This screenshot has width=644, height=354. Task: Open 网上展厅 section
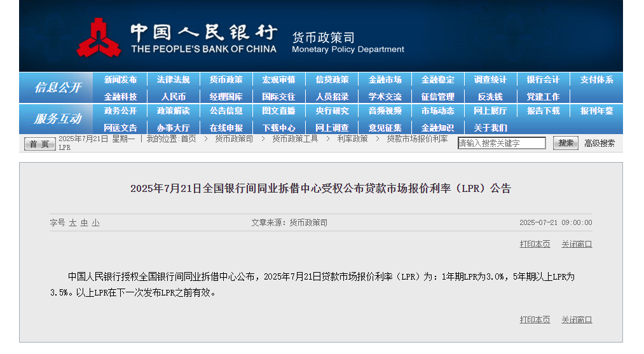(x=490, y=111)
